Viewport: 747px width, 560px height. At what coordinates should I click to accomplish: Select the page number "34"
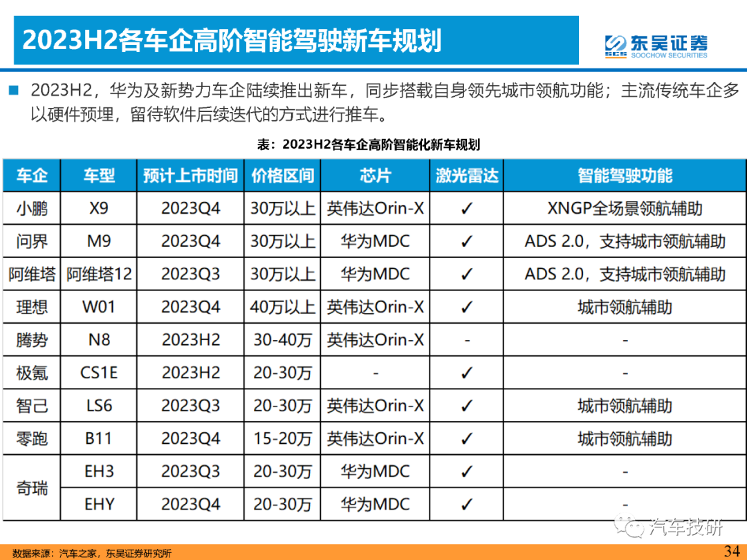732,551
